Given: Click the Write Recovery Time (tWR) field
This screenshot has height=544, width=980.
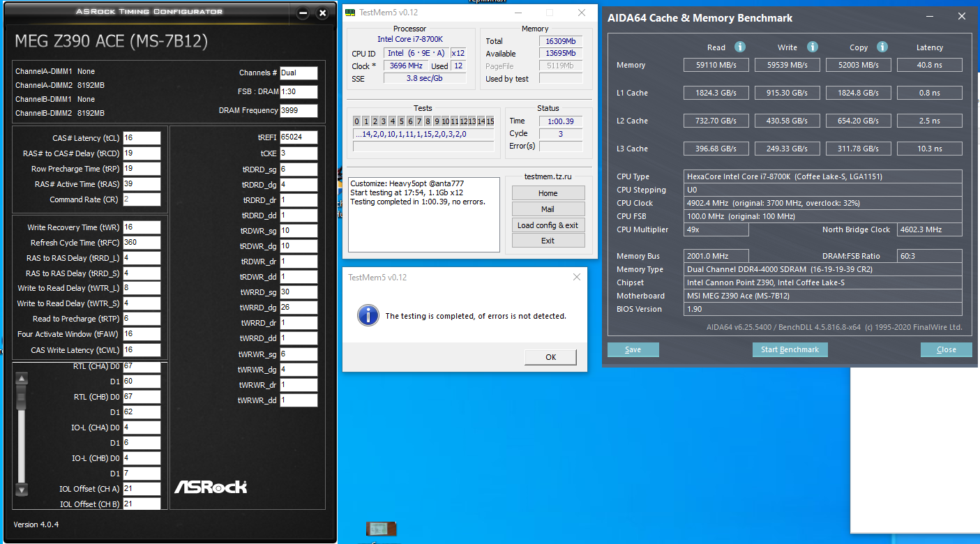Looking at the screenshot, I should click(x=142, y=227).
